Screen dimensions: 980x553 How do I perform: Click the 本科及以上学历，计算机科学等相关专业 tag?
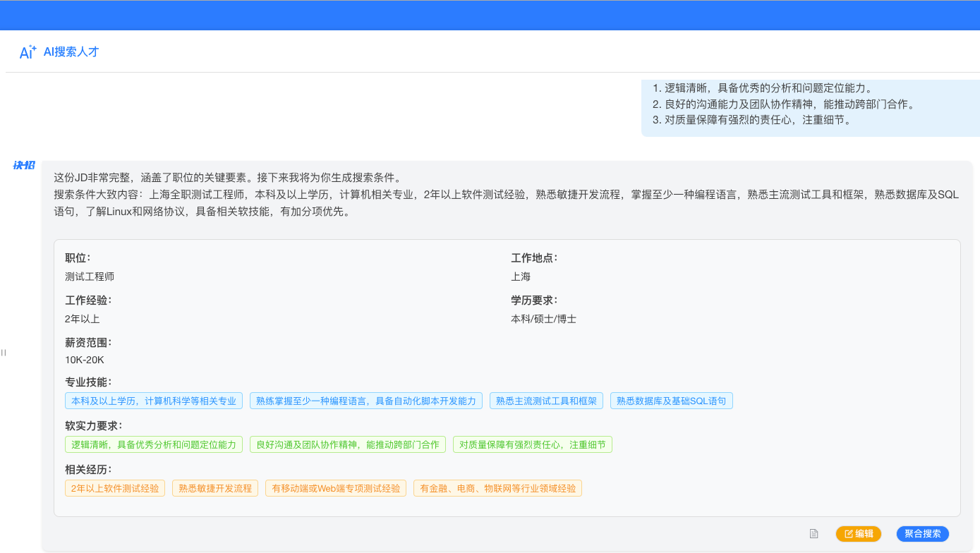pyautogui.click(x=153, y=400)
